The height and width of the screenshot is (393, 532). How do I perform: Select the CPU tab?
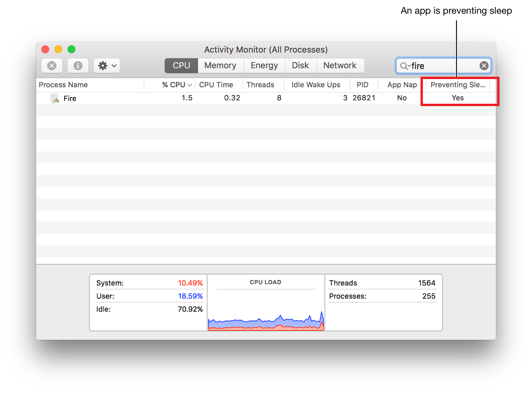tap(182, 66)
